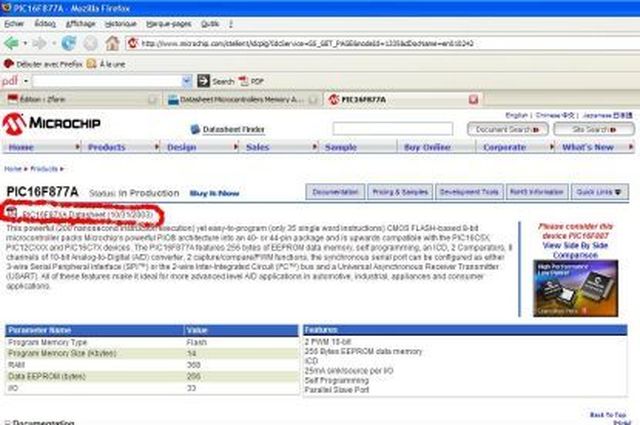Open the Back history dropdown arrow
This screenshot has height=425, width=640.
[x=25, y=43]
